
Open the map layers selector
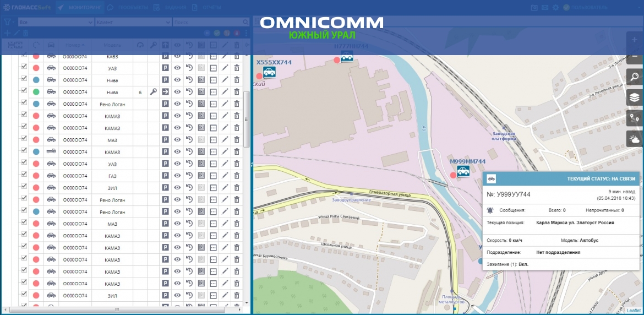tap(635, 97)
